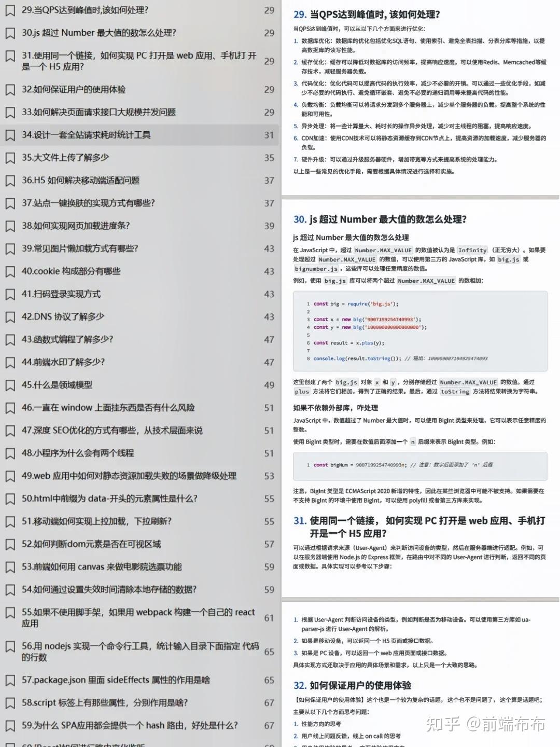Viewport: 560px width, 747px height.
Task: Click the bookmark icon beside 45.什么是领域模型
Action: 10,385
